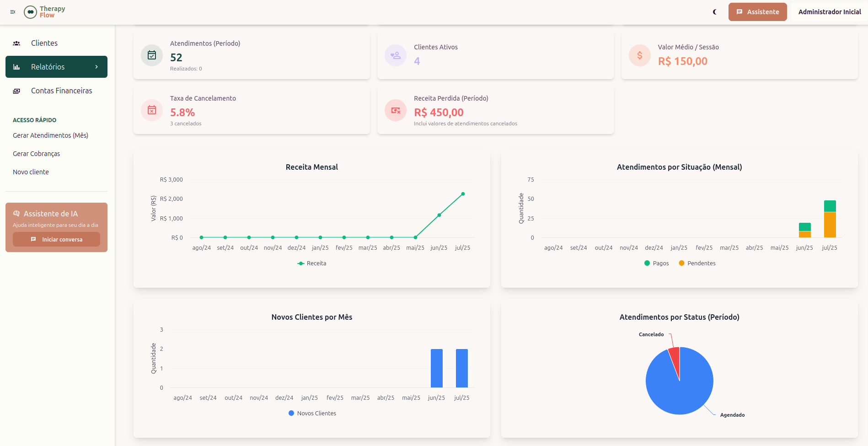This screenshot has width=868, height=446.
Task: Click the Gerar Cobranças quick link
Action: tap(36, 154)
